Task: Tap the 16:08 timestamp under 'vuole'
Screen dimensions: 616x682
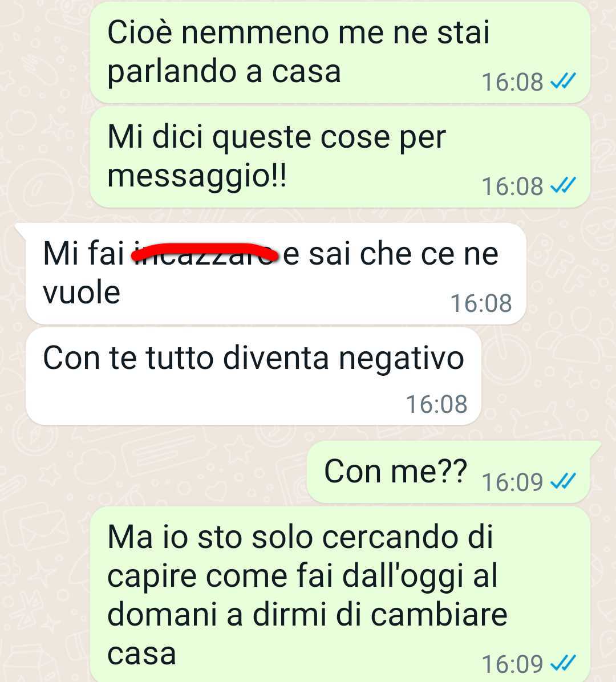Action: (481, 303)
